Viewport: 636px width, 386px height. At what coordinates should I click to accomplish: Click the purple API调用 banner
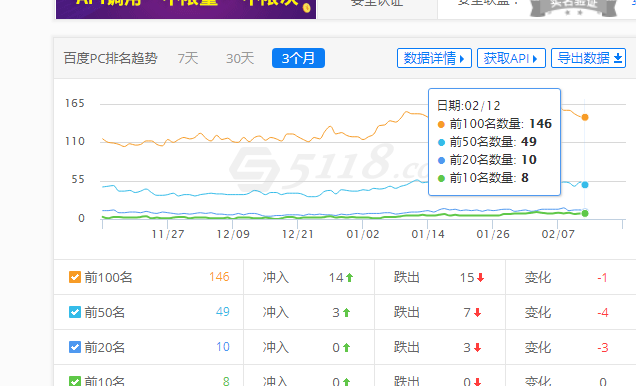click(x=186, y=9)
